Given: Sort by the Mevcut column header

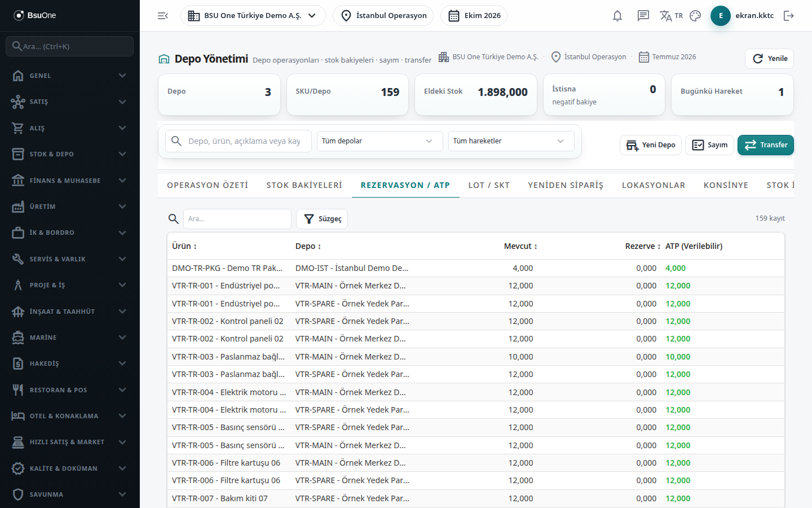Looking at the screenshot, I should pos(520,246).
